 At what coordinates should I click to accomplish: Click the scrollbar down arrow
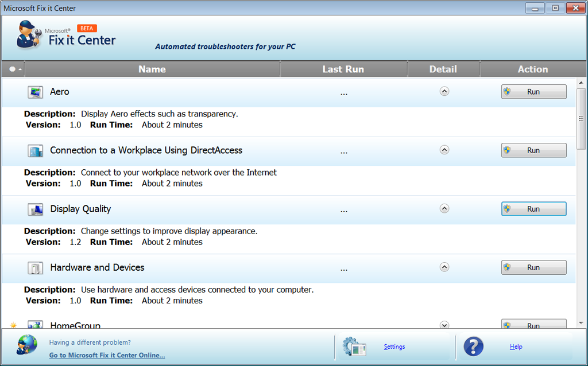581,323
